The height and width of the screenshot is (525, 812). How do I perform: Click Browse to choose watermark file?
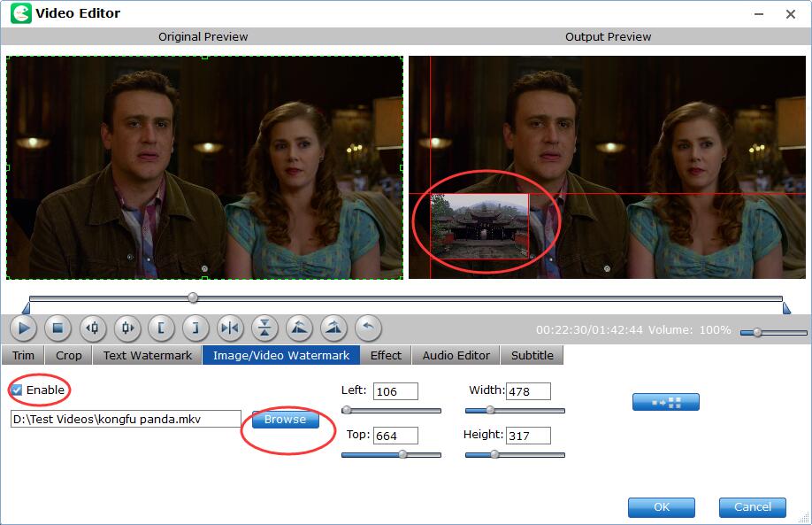click(x=286, y=420)
